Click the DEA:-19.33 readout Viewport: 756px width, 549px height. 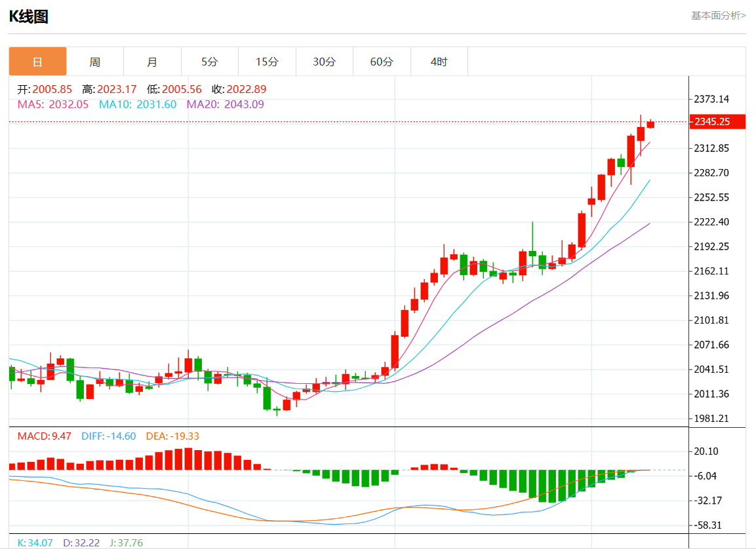172,436
